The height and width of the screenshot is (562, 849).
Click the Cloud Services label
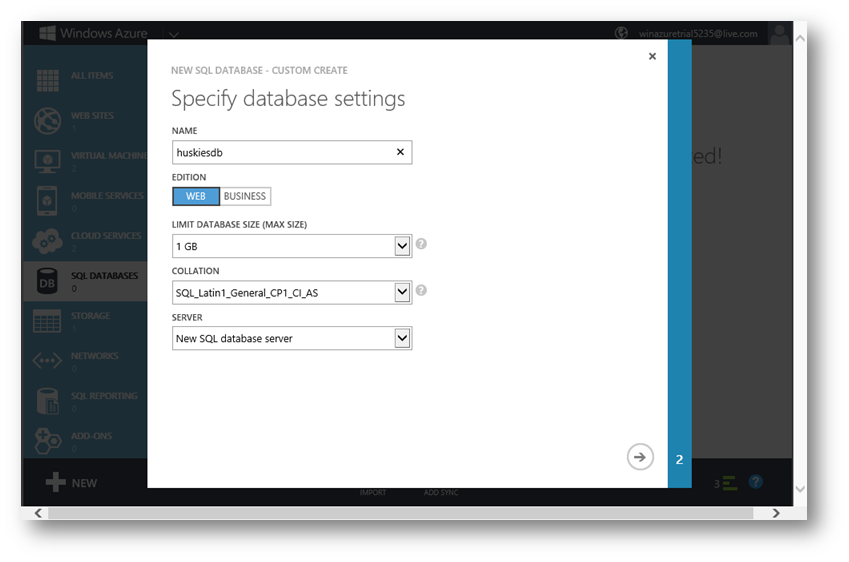[x=106, y=236]
